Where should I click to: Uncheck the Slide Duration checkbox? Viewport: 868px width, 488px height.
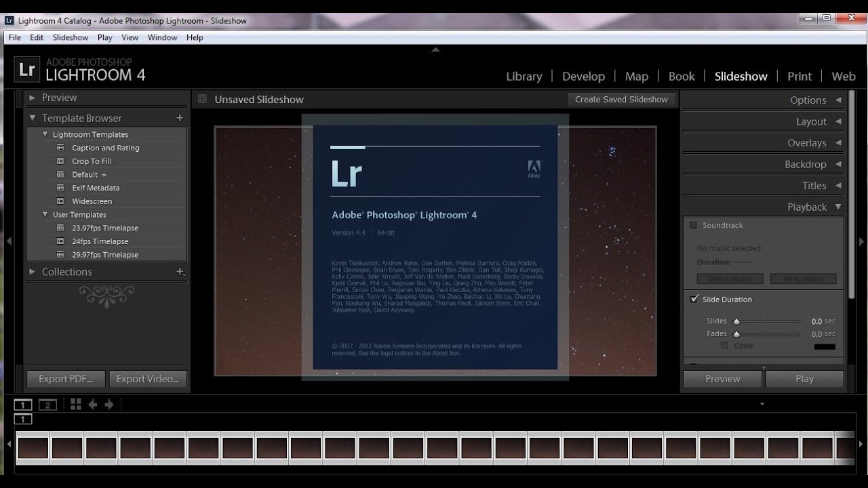pyautogui.click(x=694, y=299)
